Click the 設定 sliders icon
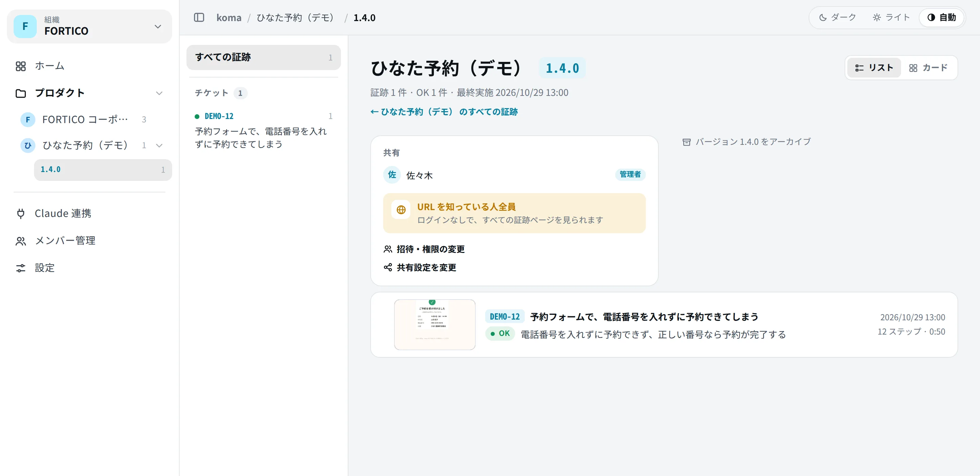Viewport: 980px width, 476px height. point(20,268)
